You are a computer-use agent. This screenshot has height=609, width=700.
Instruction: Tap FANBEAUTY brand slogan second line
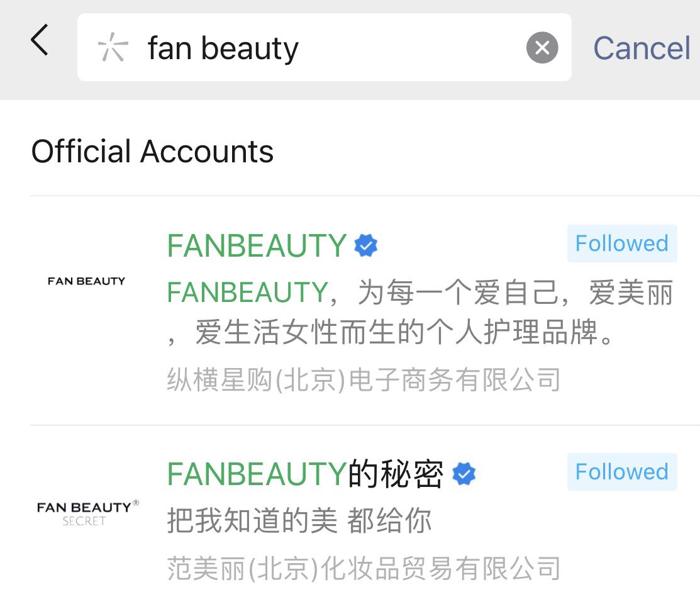[391, 332]
